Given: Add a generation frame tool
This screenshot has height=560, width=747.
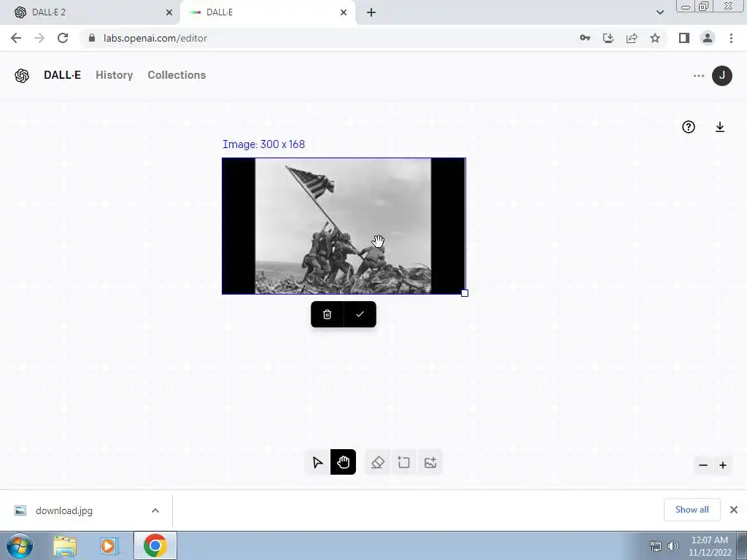Looking at the screenshot, I should (403, 462).
